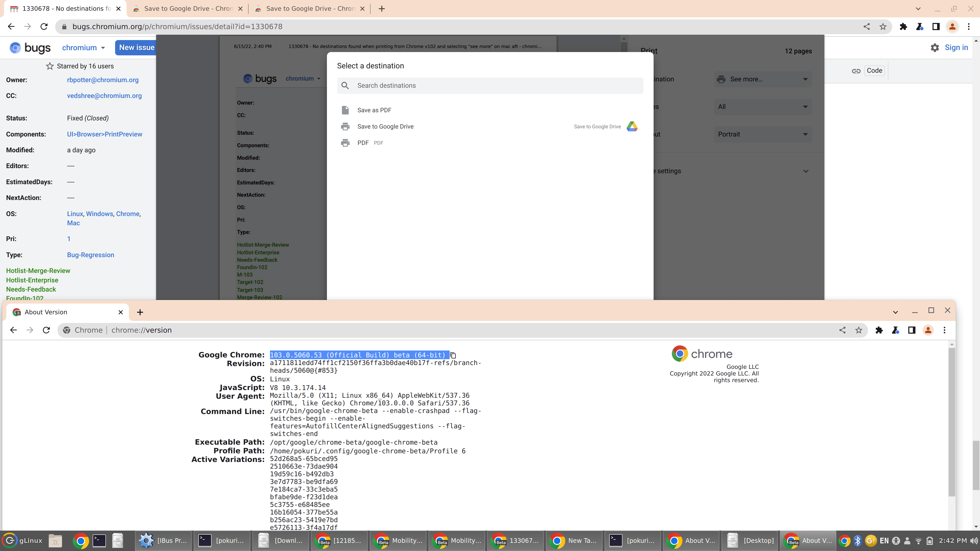Open profile avatar in top Chrome window
The height and width of the screenshot is (551, 980).
point(952,26)
